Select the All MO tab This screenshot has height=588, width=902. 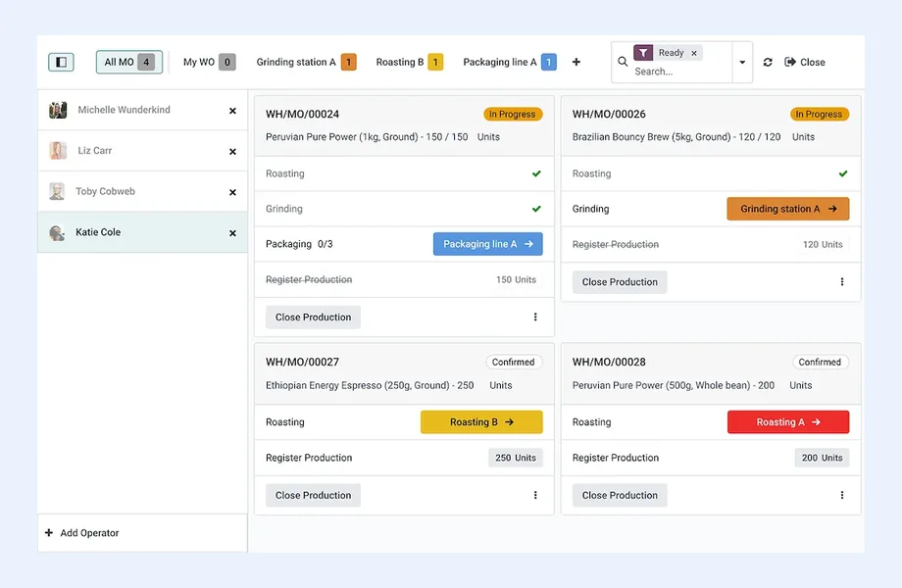[x=128, y=62]
